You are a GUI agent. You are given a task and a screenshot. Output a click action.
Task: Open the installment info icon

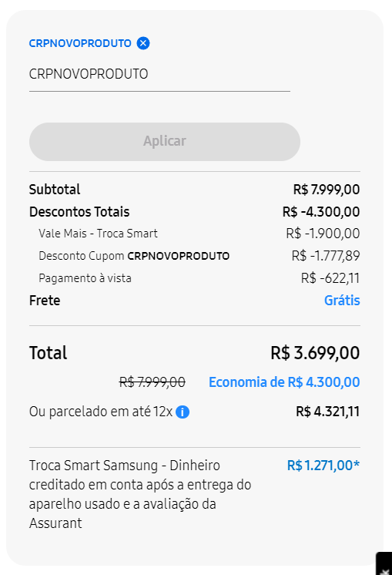click(183, 412)
